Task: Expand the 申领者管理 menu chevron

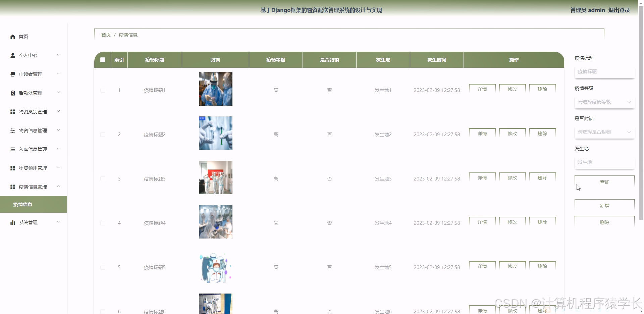Action: pyautogui.click(x=58, y=74)
